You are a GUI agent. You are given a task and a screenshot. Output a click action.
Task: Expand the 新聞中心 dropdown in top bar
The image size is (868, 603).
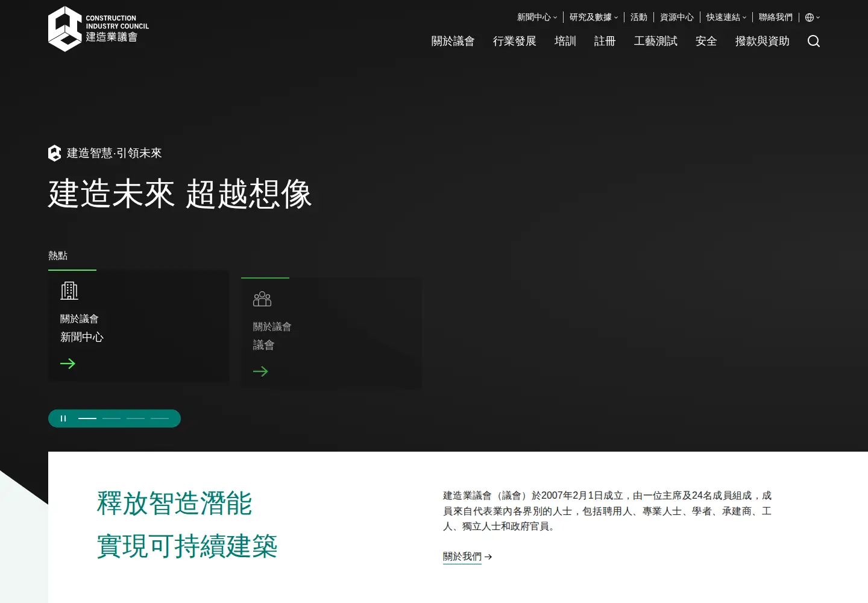pos(537,17)
